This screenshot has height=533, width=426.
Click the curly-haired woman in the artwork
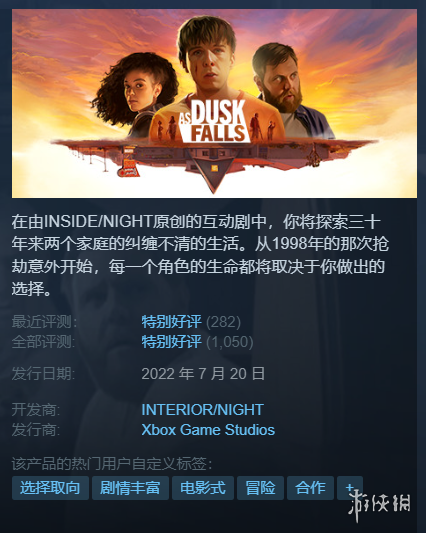pyautogui.click(x=136, y=92)
